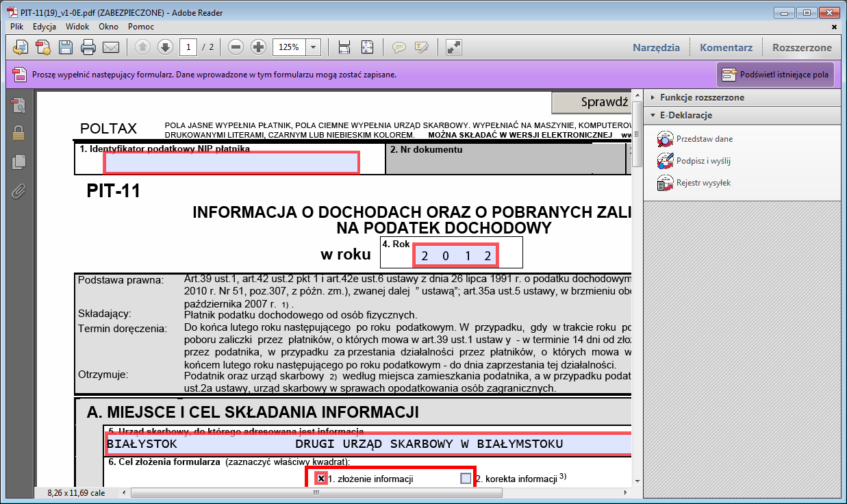Click the Przedstaw dane link
Image resolution: width=847 pixels, height=504 pixels.
click(x=705, y=139)
